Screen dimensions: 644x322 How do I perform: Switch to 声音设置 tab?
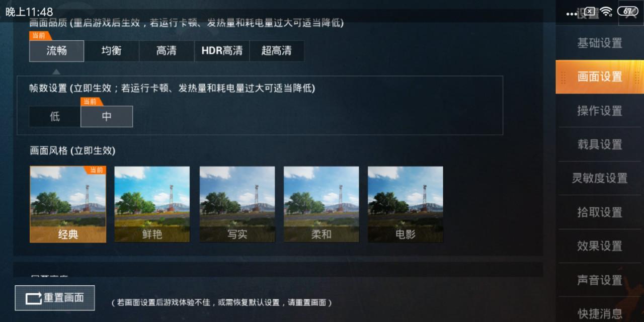[x=600, y=280]
